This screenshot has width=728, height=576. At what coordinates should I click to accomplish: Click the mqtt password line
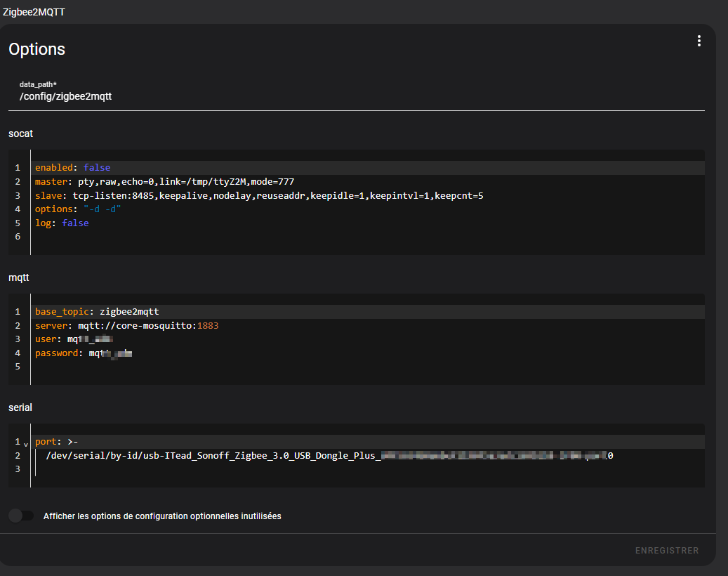(369, 353)
